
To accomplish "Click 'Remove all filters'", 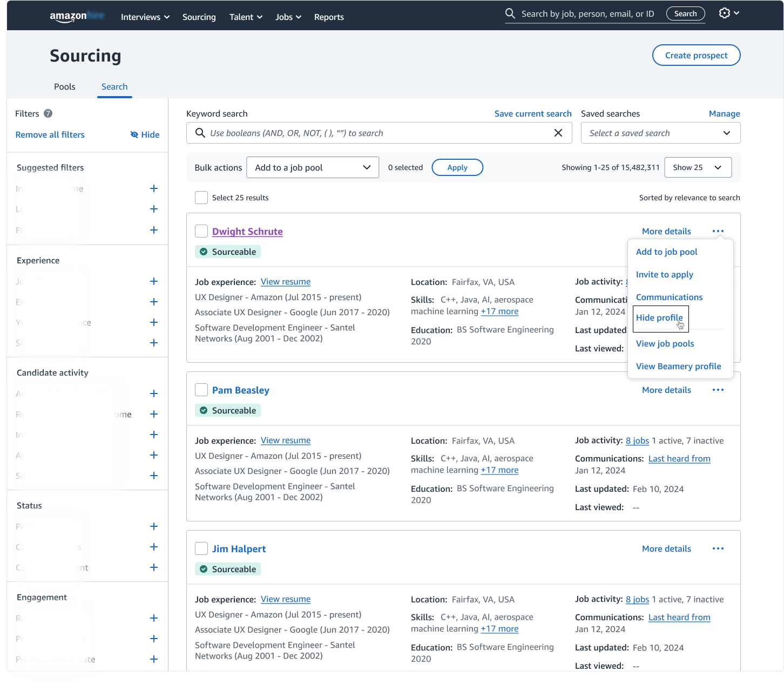I will (x=50, y=134).
